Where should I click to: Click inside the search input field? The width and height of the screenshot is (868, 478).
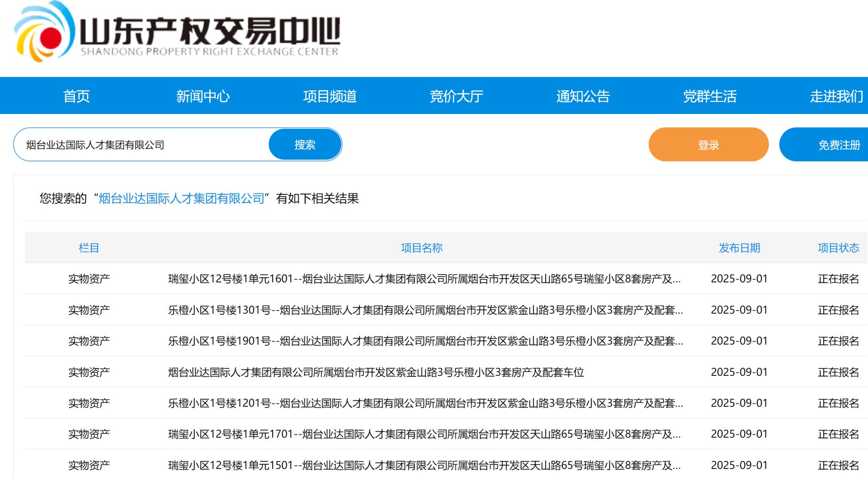[136, 144]
